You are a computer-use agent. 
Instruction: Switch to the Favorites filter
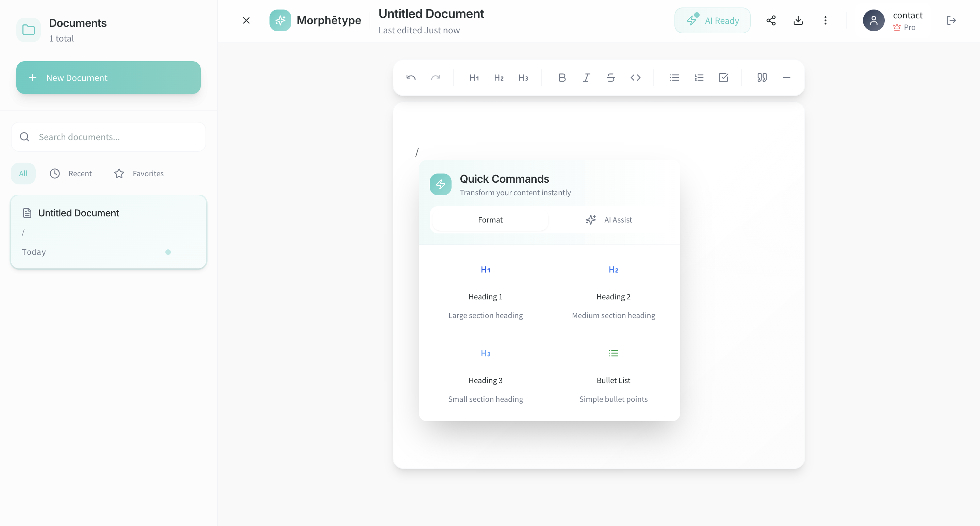[x=139, y=174]
